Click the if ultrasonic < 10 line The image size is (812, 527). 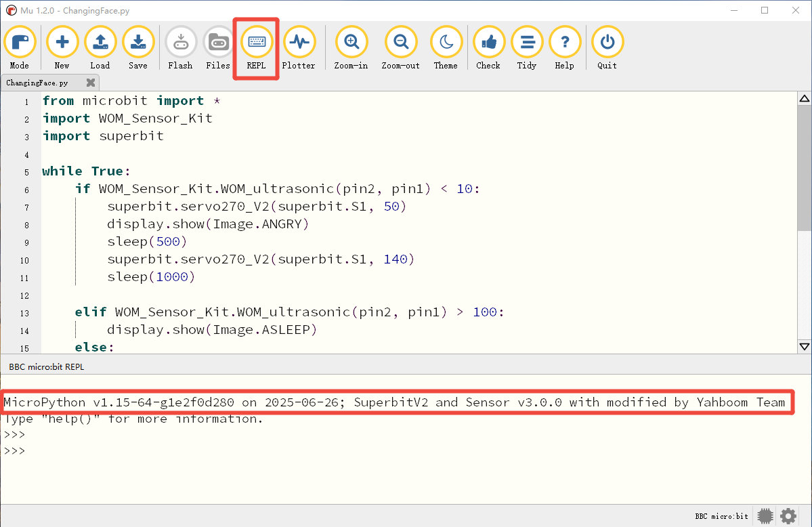pos(278,188)
